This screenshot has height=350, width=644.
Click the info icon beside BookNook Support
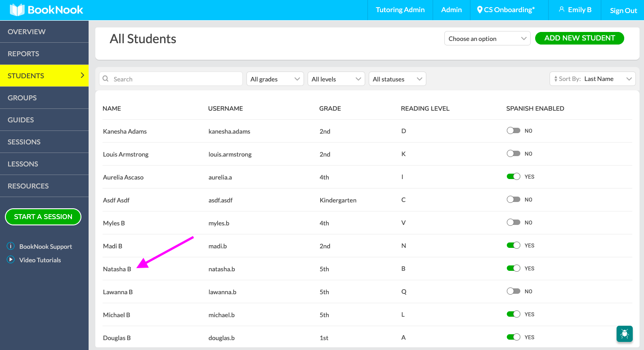[x=10, y=246]
